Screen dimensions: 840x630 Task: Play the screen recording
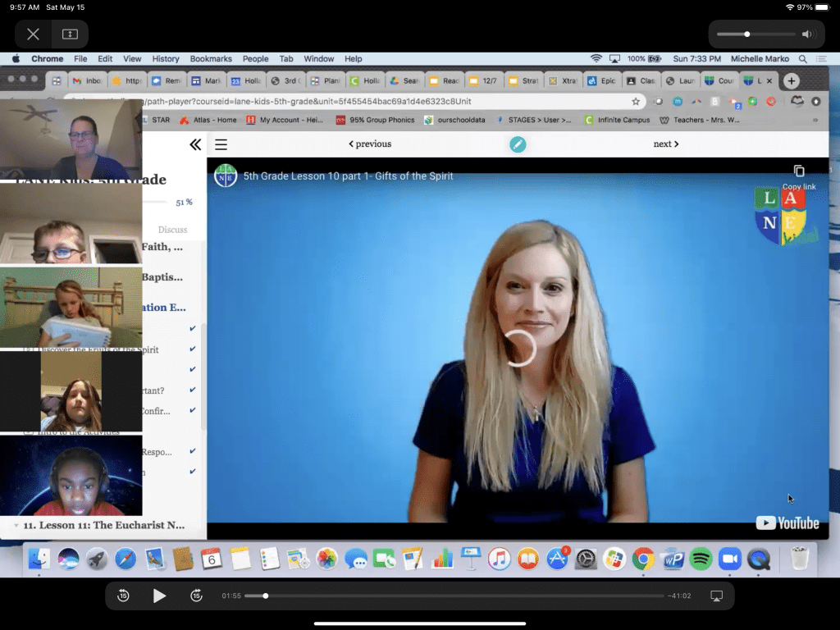(159, 596)
